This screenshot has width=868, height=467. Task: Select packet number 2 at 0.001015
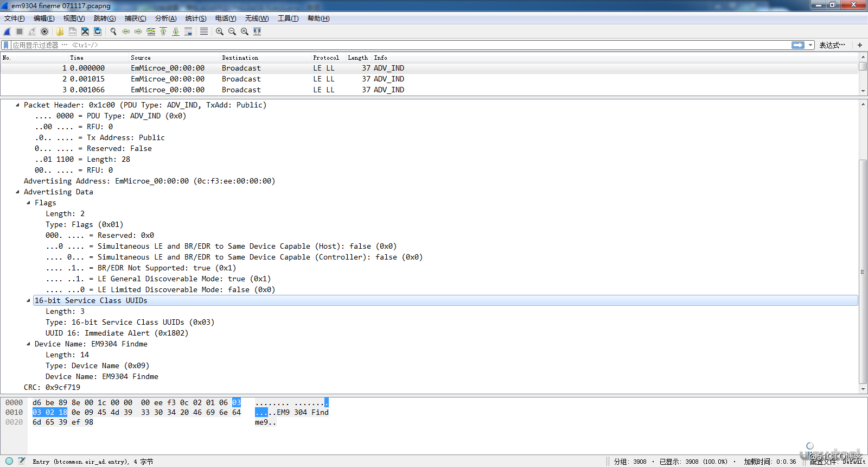429,79
